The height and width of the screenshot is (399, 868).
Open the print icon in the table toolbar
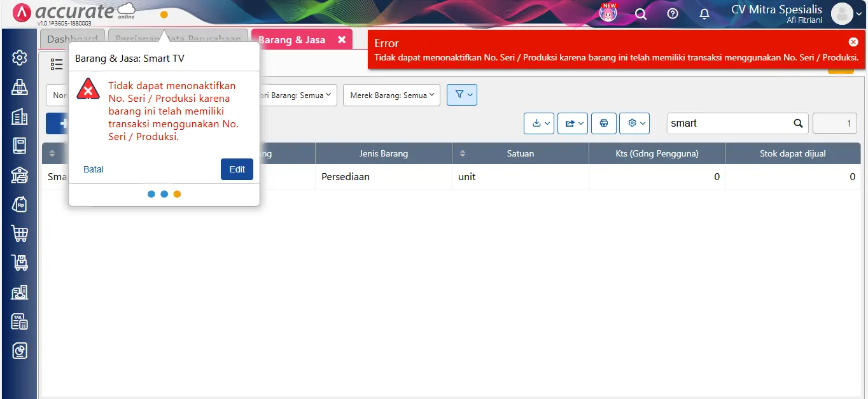(x=603, y=123)
